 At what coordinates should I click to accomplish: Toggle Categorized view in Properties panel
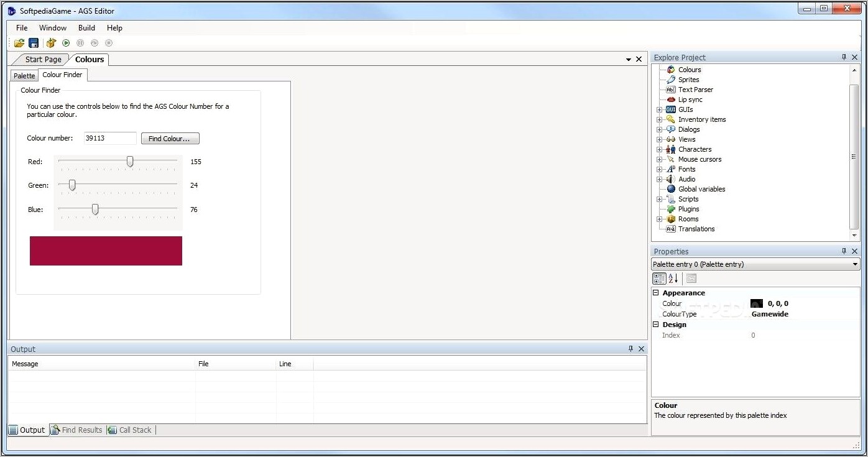659,279
